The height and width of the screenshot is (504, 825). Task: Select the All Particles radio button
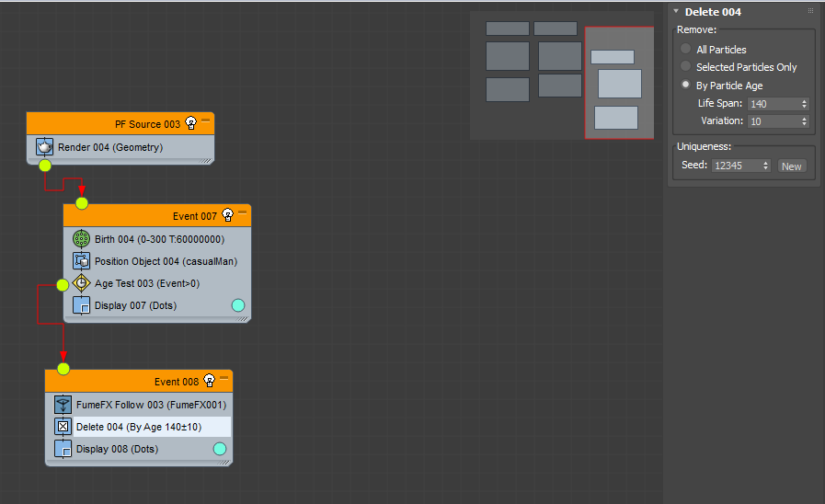tap(686, 50)
